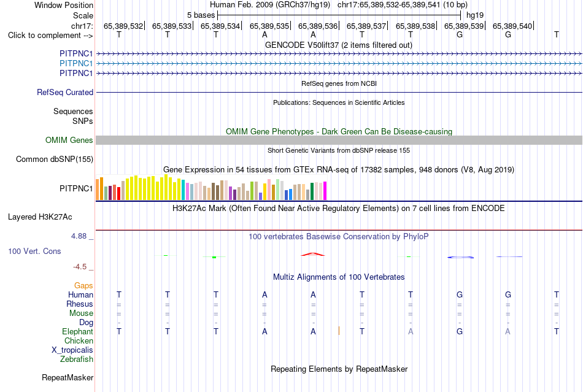Screen dimensions: 583x392
Task: Click the Zebrafish alignment row label
Action: click(x=77, y=359)
